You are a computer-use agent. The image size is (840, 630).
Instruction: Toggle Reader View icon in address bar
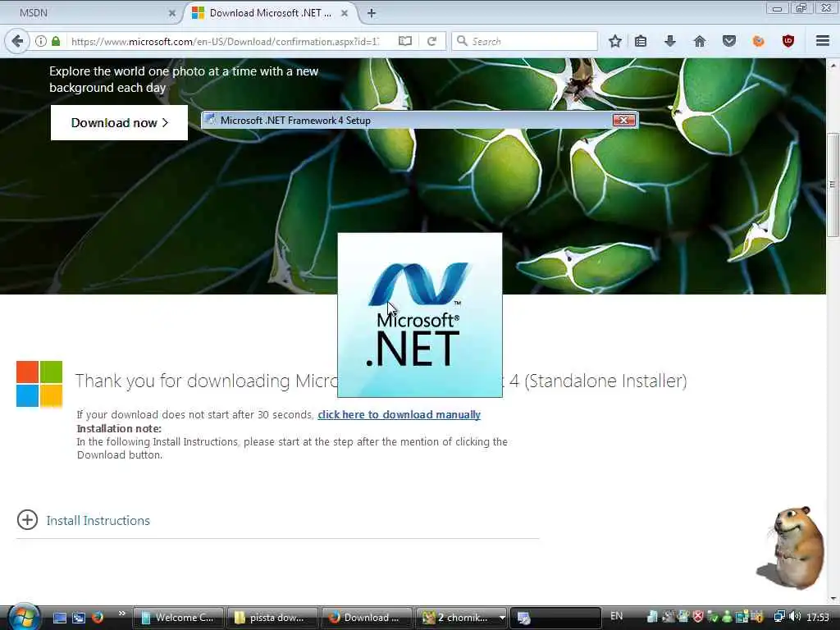(x=405, y=41)
